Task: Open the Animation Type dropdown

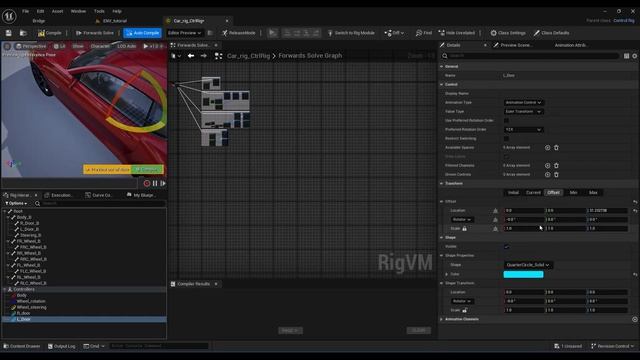Action: pos(523,102)
